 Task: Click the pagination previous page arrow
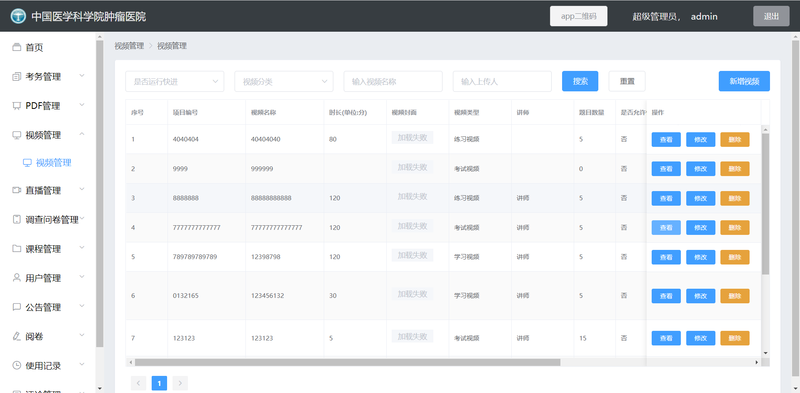(138, 383)
